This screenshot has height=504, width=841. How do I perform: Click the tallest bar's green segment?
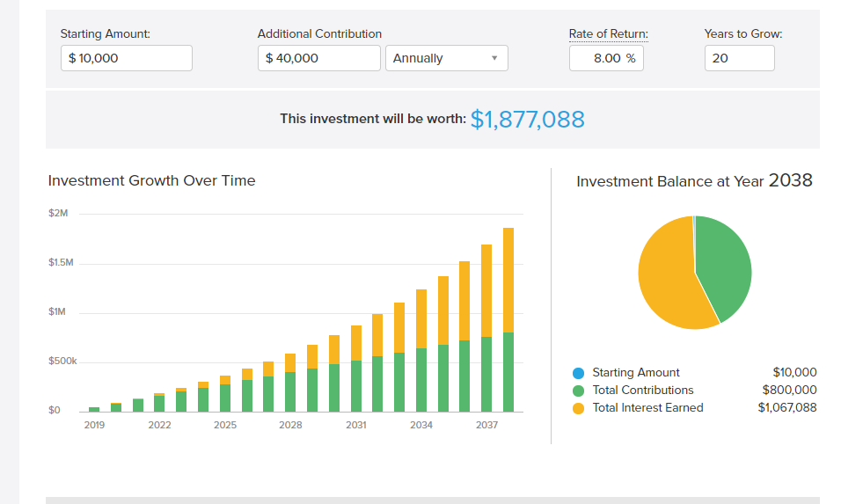coord(508,372)
